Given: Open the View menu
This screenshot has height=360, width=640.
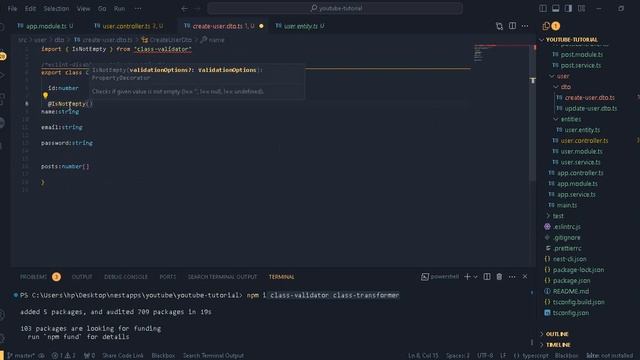Looking at the screenshot, I should pos(83,8).
